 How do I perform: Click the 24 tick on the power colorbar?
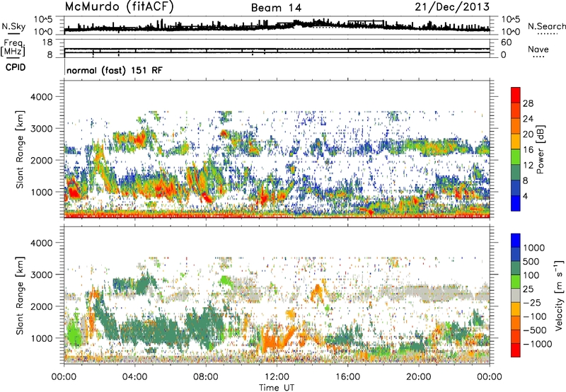[528, 119]
